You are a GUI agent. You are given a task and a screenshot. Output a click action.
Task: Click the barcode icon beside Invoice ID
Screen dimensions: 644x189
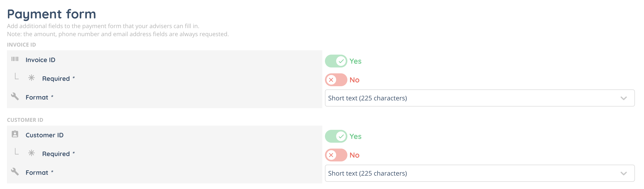click(x=15, y=59)
